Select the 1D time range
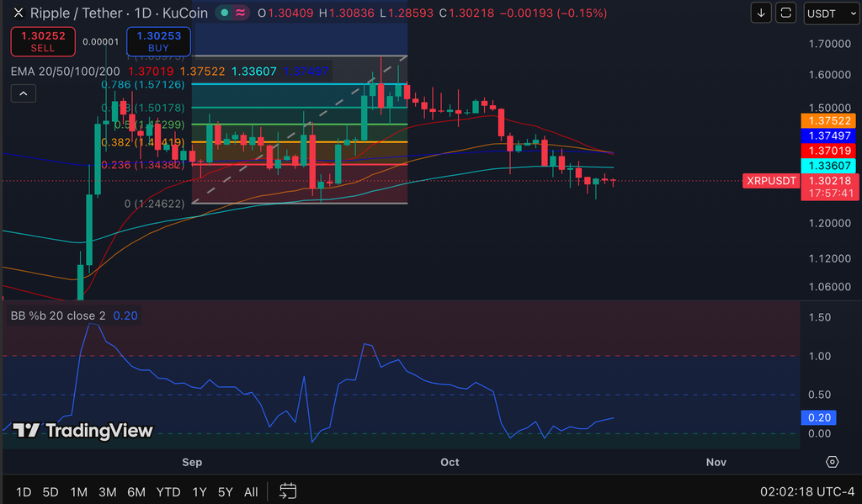The image size is (862, 504). [23, 492]
